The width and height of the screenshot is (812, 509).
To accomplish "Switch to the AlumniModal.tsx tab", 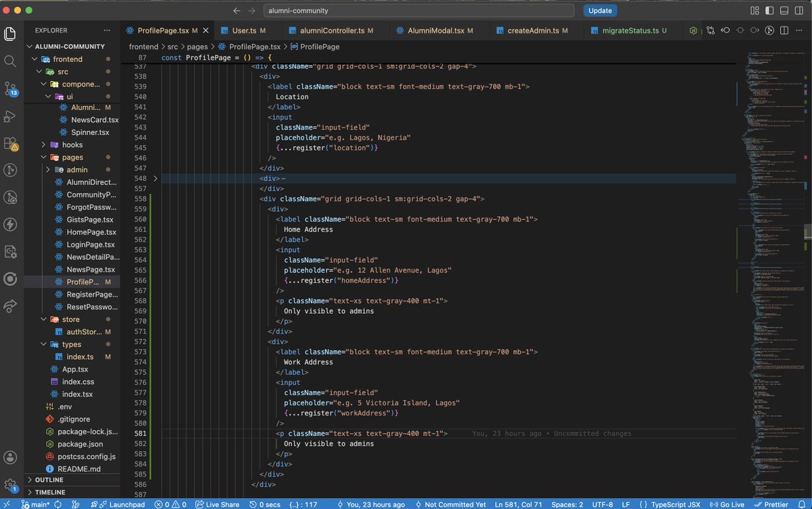I will (x=435, y=30).
